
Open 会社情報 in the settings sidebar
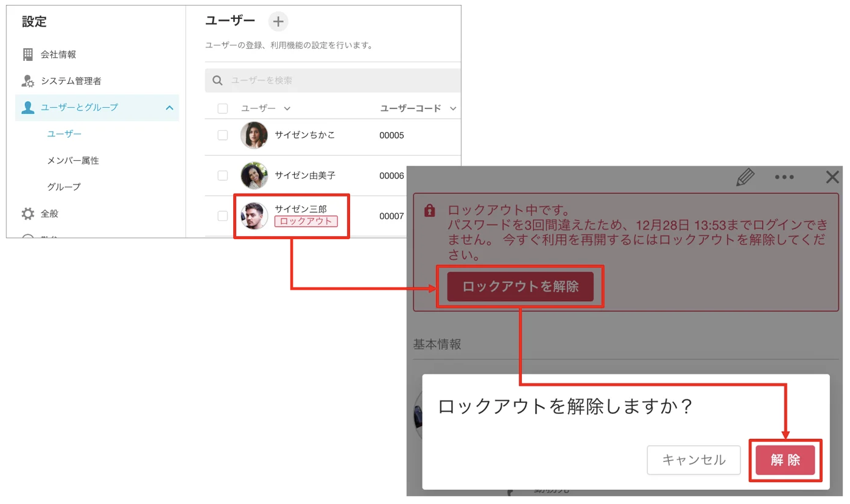(x=58, y=55)
